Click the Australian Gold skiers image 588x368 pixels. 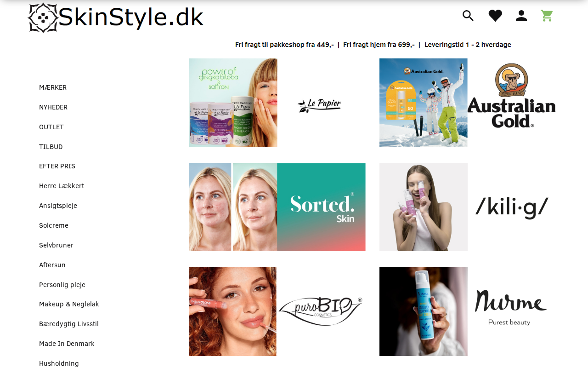(x=424, y=103)
